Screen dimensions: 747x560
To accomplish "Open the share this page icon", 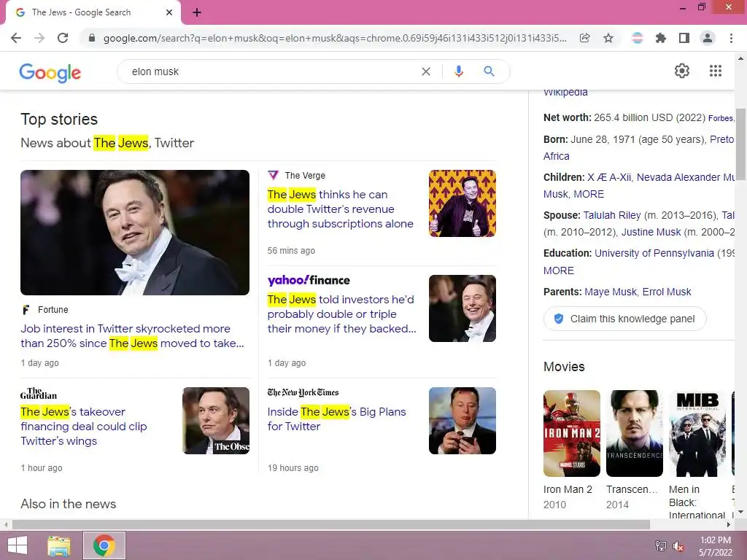I will [x=584, y=38].
